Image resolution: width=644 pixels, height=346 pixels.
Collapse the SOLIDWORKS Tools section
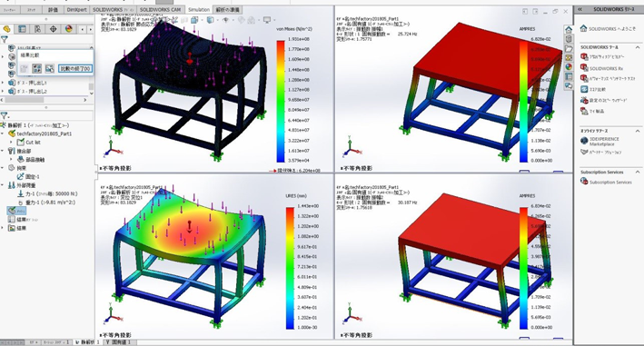tap(638, 47)
